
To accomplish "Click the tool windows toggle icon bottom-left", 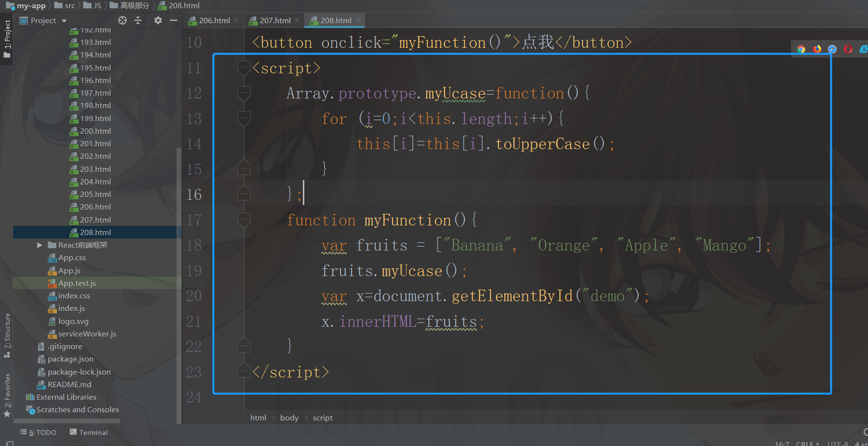I will (x=9, y=443).
